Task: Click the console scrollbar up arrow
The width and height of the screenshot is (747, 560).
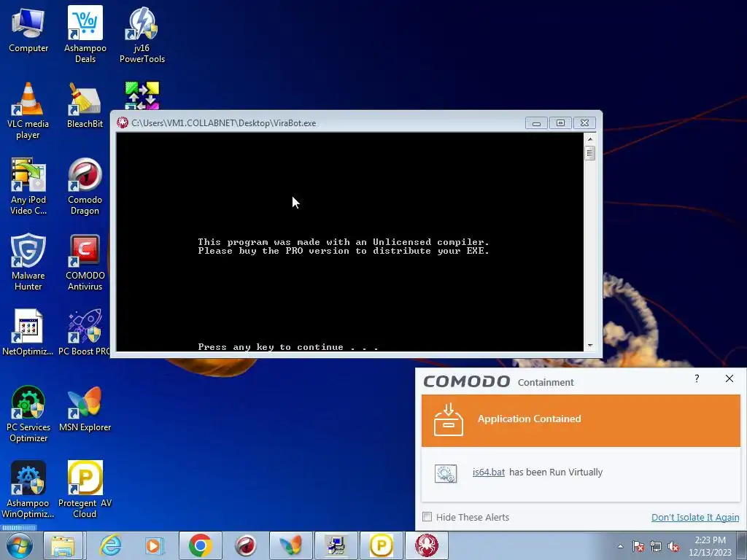Action: pos(590,139)
